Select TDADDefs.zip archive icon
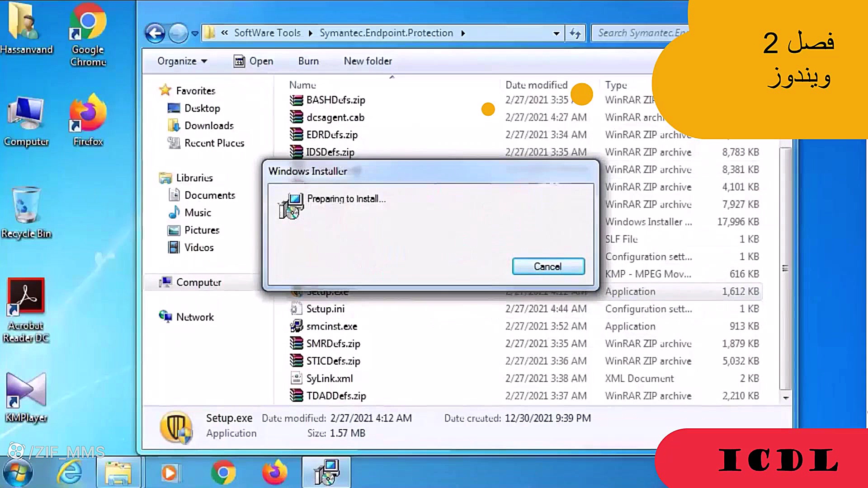 tap(296, 395)
